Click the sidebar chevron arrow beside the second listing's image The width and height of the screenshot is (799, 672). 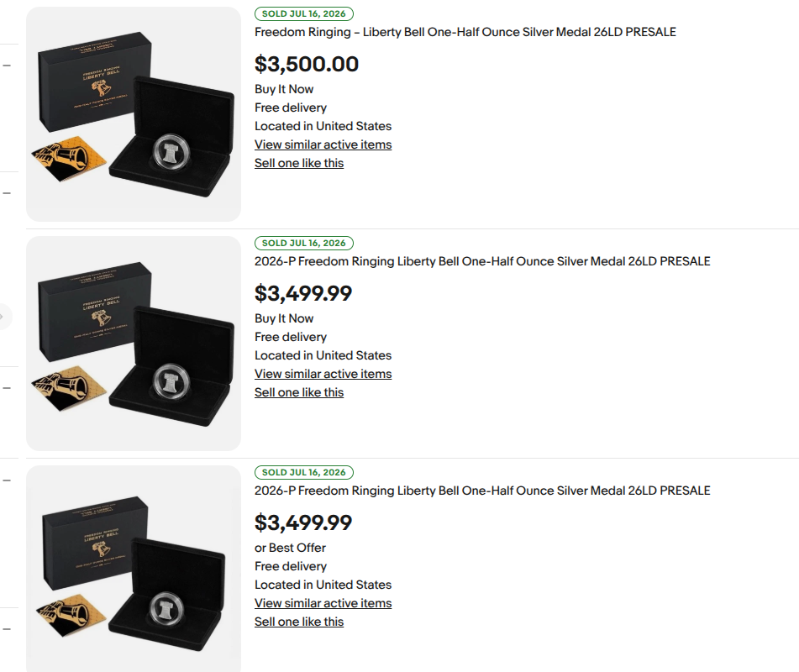(x=3, y=317)
